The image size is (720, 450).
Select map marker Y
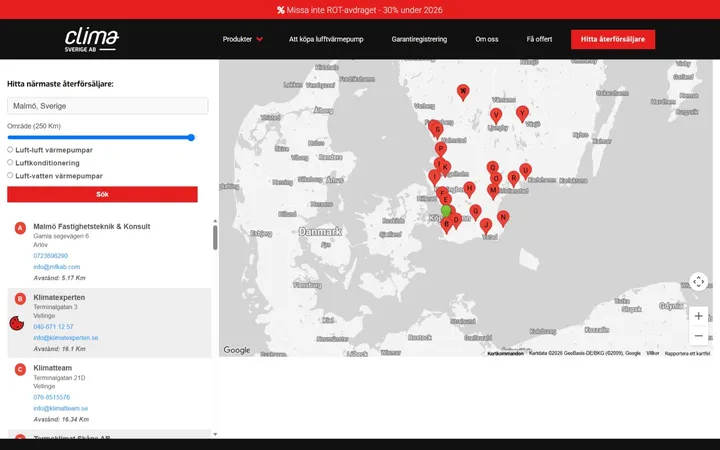[522, 113]
